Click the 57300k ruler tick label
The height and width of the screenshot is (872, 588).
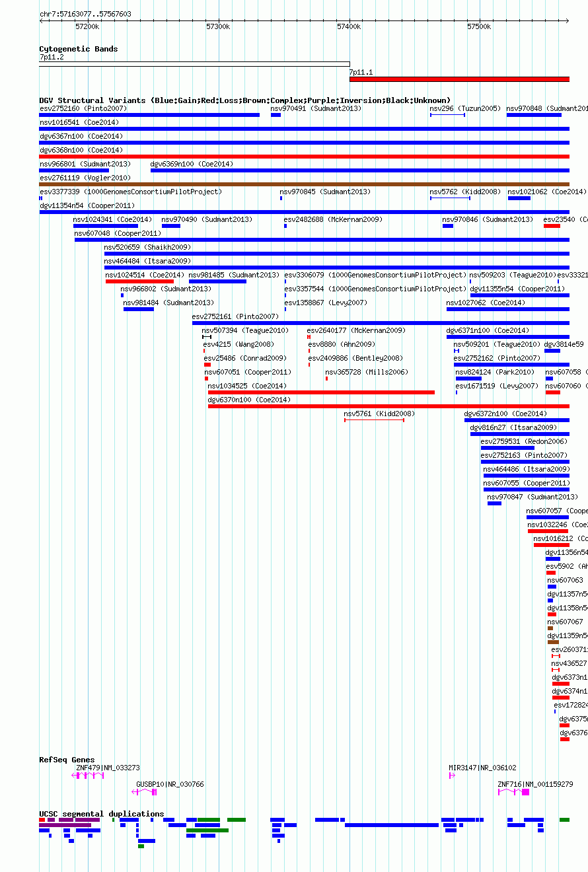click(218, 26)
